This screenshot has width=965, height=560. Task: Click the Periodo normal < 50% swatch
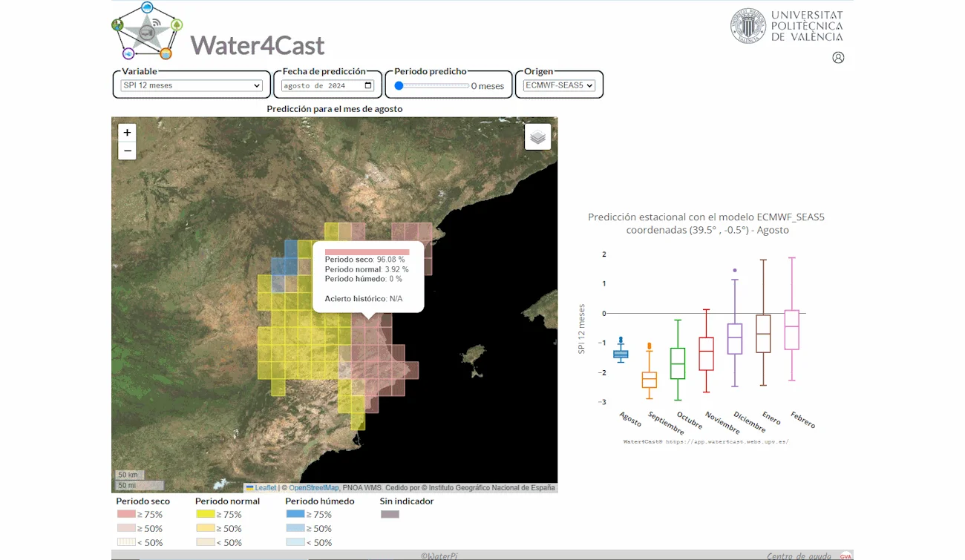pyautogui.click(x=205, y=542)
